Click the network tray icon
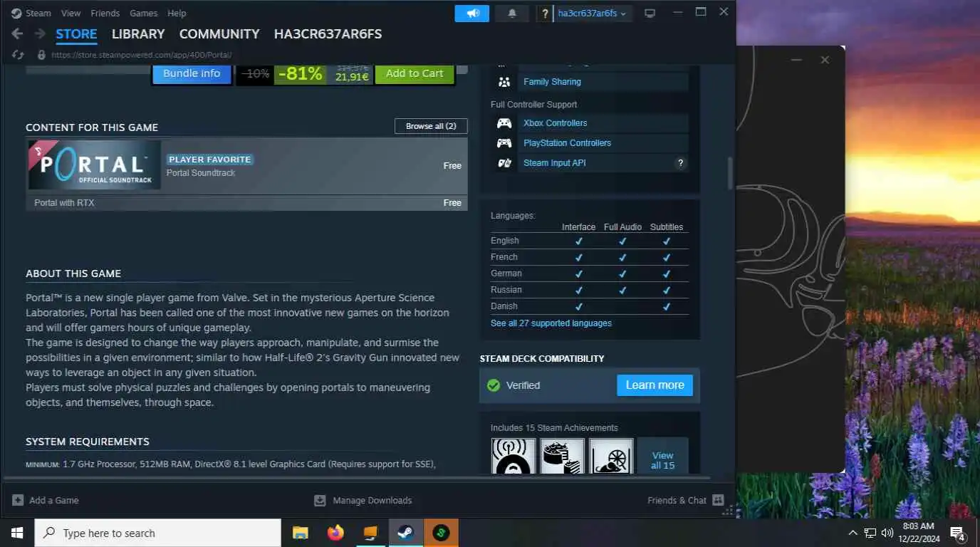980x547 pixels. [870, 533]
